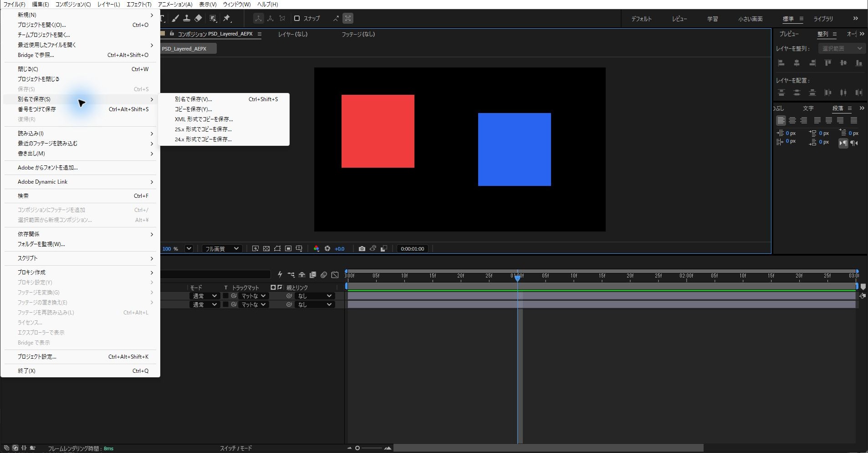Toggle preserve transparency box on second layer
This screenshot has width=868, height=453.
(225, 304)
